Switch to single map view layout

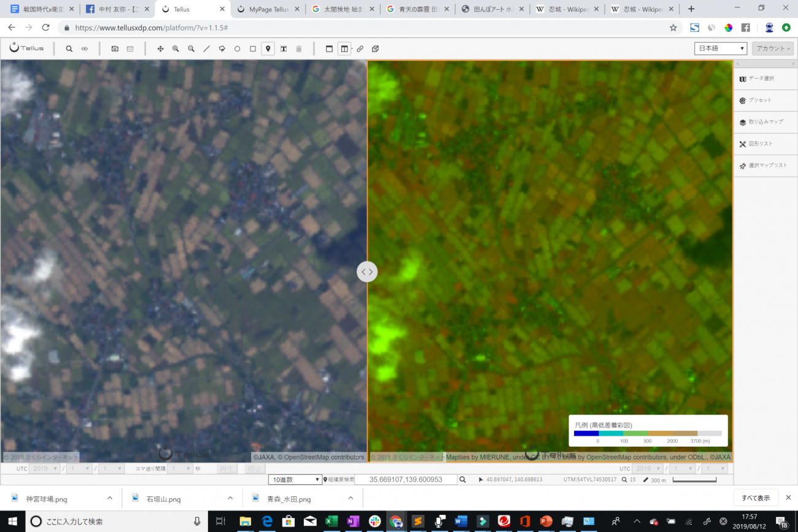click(x=329, y=48)
